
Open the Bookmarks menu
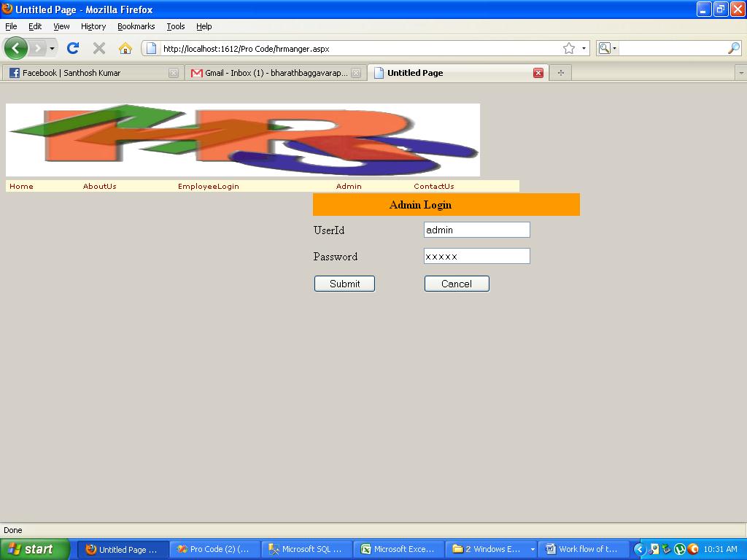coord(136,26)
